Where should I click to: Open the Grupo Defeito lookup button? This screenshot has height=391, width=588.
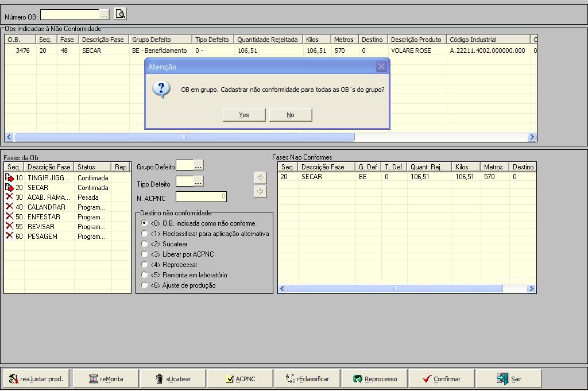pos(198,166)
